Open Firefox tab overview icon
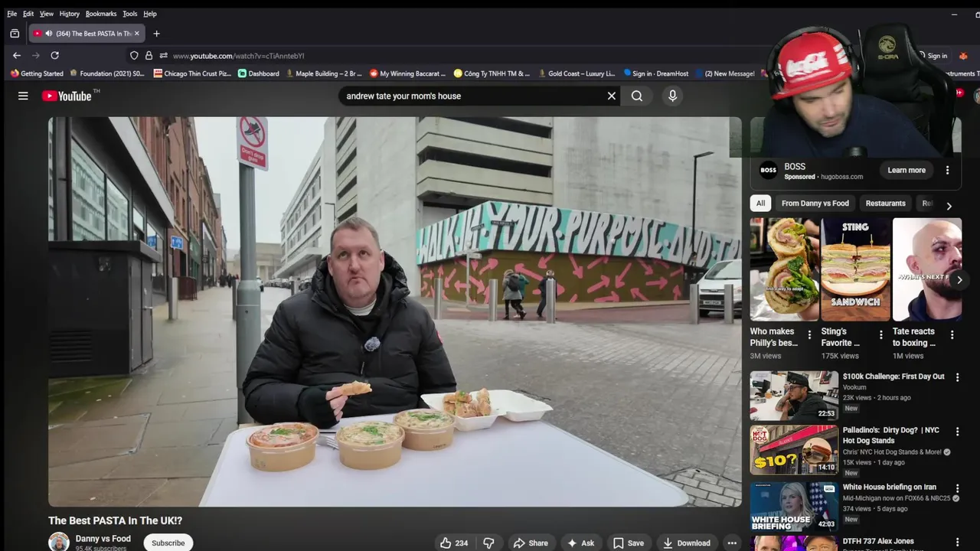This screenshot has height=551, width=980. coord(15,34)
